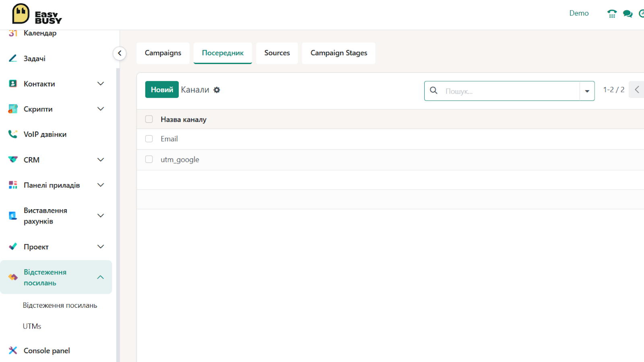644x362 pixels.
Task: Click the Scripts sidebar icon
Action: coord(13,109)
